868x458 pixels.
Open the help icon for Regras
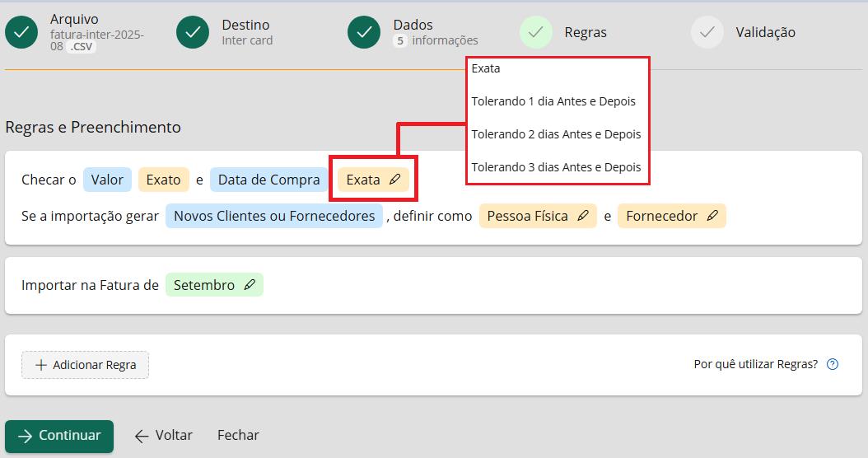click(x=833, y=364)
